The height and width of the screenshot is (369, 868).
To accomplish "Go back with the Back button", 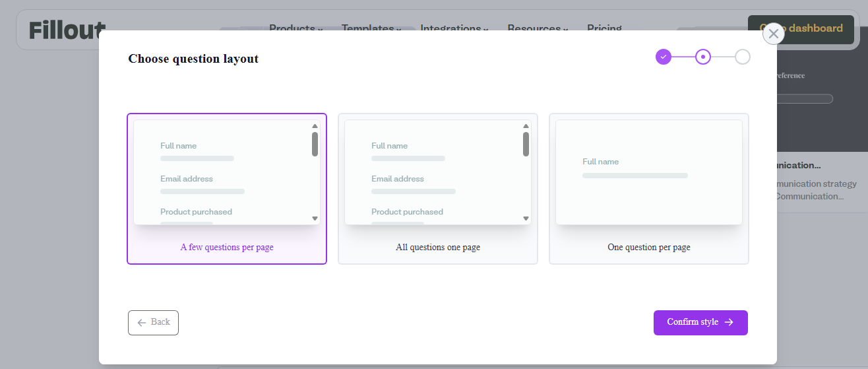I will point(153,323).
